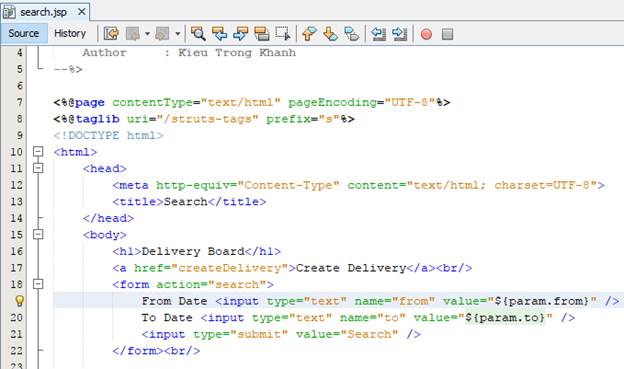The height and width of the screenshot is (369, 624).
Task: Click Find Next Occurrence icon
Action: (240, 33)
